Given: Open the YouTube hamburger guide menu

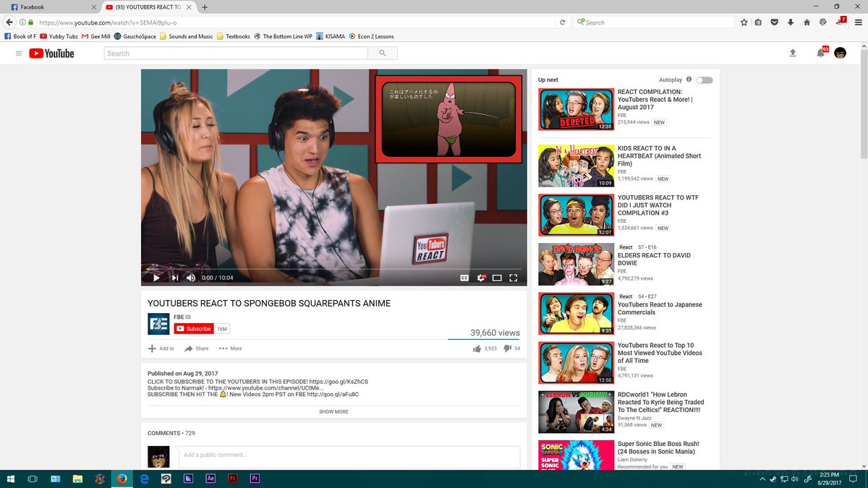Looking at the screenshot, I should click(19, 53).
